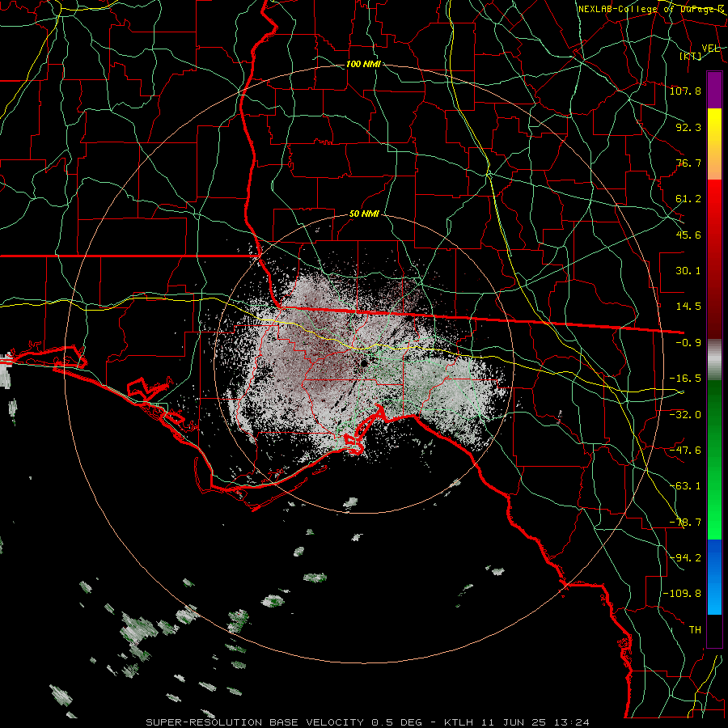728x728 pixels.
Task: Click the 14.5 velocity scale value
Action: 688,306
